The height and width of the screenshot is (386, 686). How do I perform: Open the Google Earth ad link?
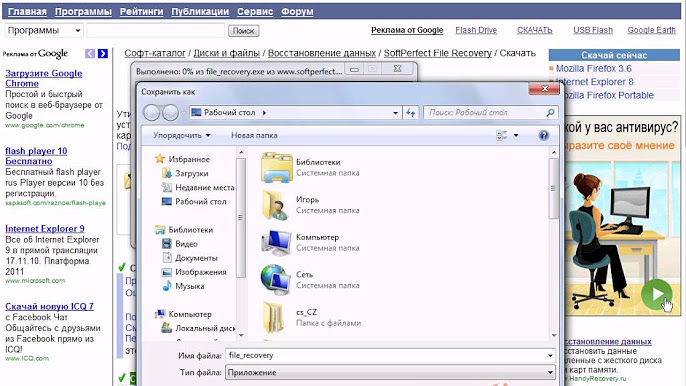(651, 30)
